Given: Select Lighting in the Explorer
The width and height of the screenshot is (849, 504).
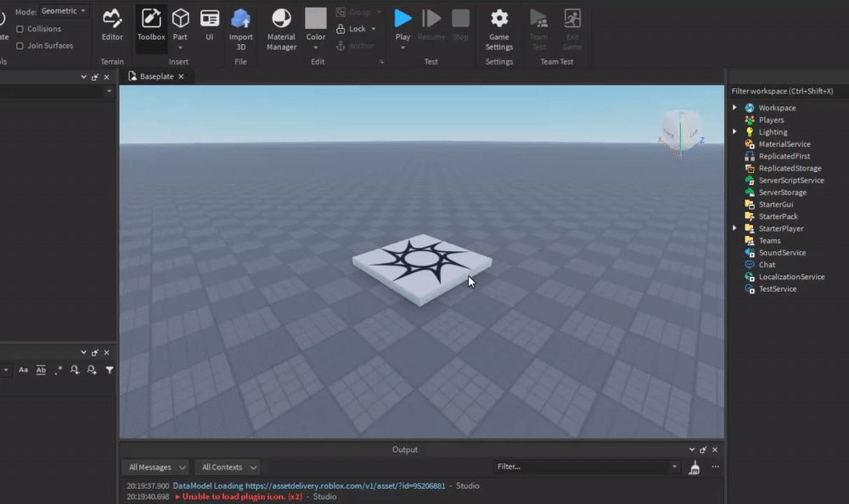Looking at the screenshot, I should point(773,132).
